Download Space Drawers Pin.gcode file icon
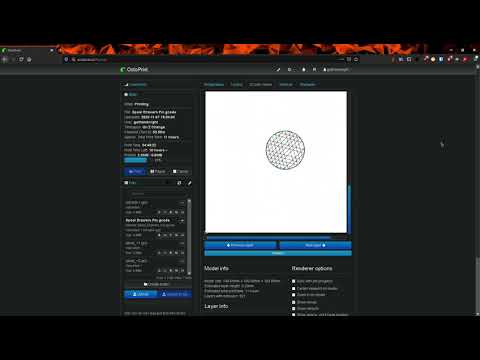The width and height of the screenshot is (480, 360). click(x=159, y=235)
